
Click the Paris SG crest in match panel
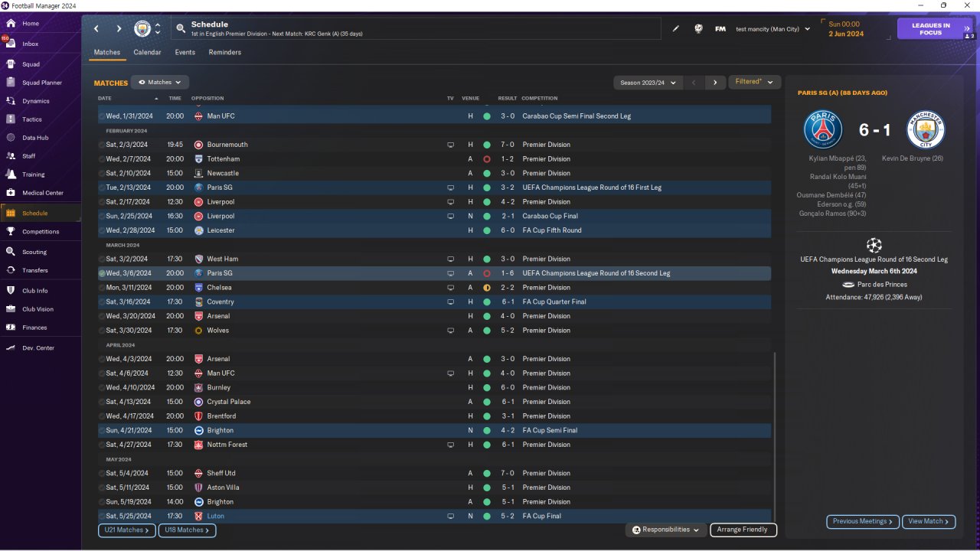823,129
